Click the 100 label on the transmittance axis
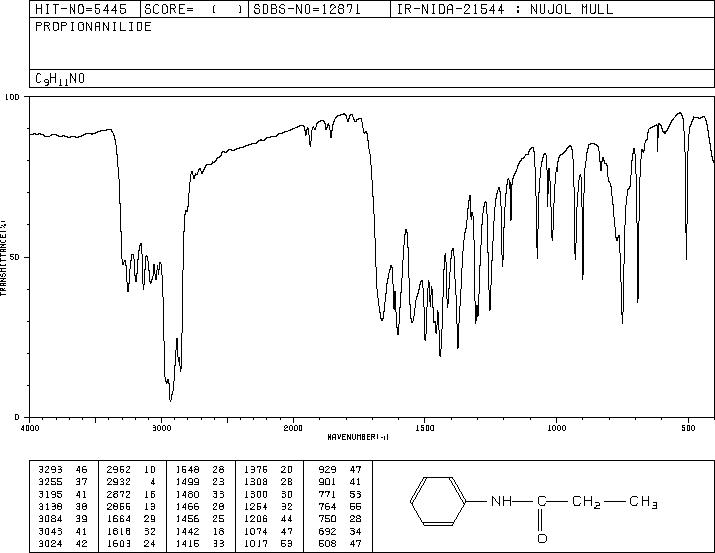 tap(12, 97)
